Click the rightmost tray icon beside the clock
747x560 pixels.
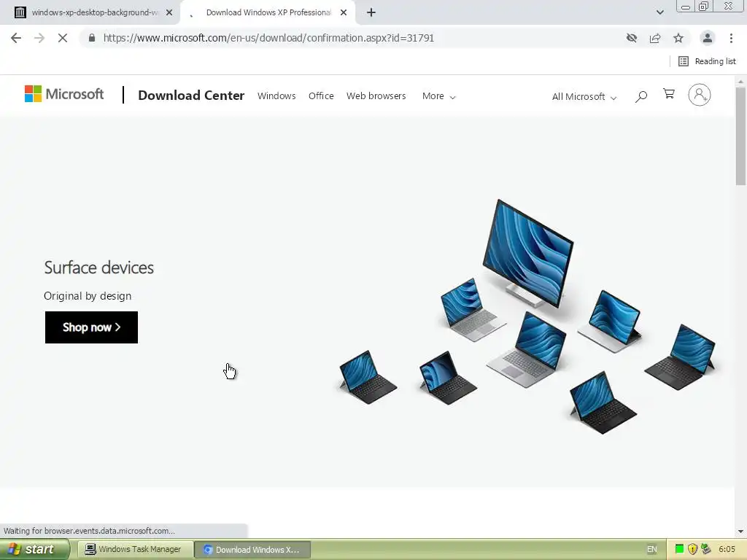(x=705, y=550)
